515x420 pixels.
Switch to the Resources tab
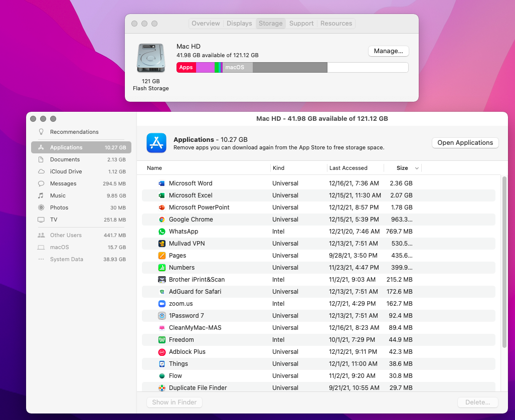pos(336,24)
